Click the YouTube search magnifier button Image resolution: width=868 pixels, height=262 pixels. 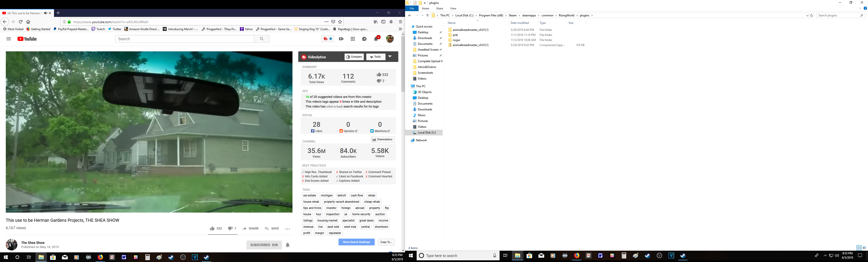coord(262,39)
